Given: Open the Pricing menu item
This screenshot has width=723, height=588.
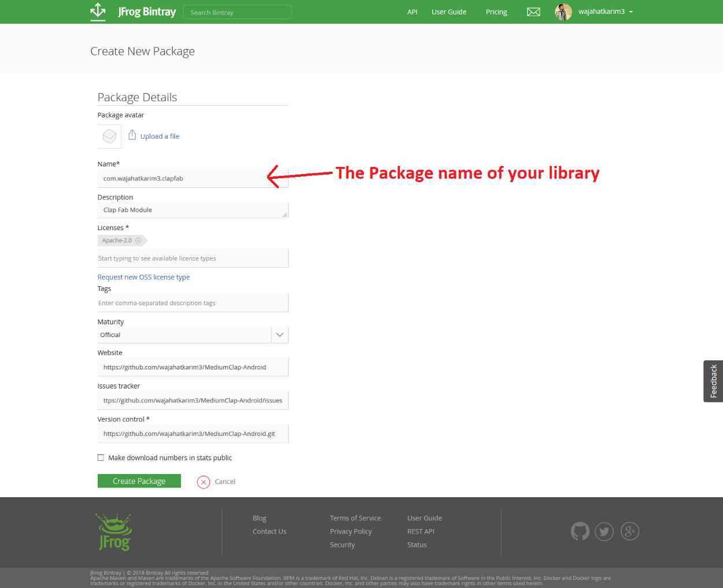Looking at the screenshot, I should click(496, 12).
